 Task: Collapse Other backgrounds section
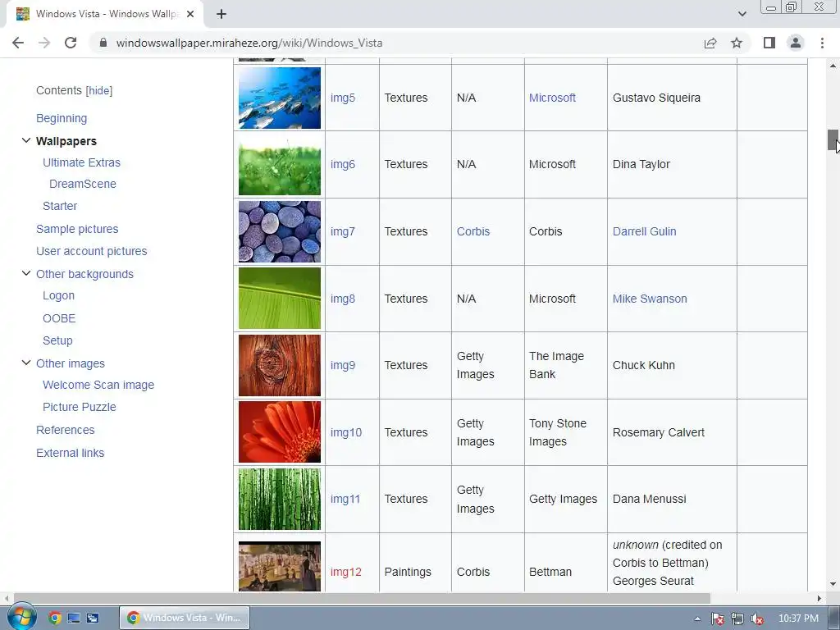click(25, 273)
